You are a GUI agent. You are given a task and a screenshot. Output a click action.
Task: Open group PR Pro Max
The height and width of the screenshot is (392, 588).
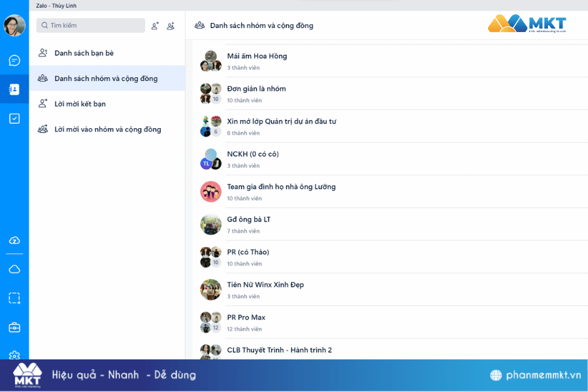(x=391, y=322)
